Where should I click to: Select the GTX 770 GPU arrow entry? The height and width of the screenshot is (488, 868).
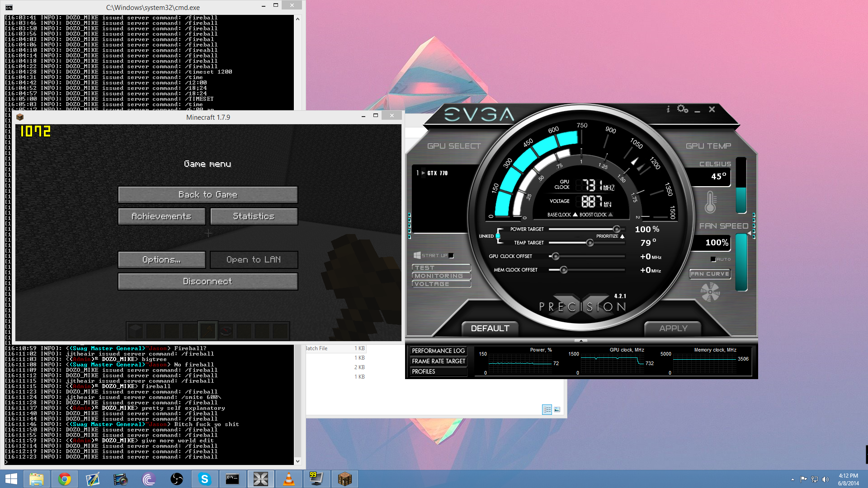423,173
